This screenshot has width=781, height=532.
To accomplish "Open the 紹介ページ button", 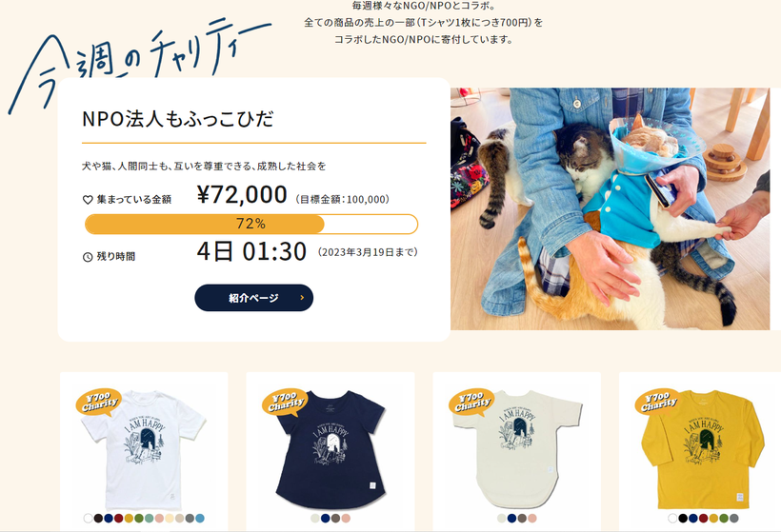I will [253, 298].
